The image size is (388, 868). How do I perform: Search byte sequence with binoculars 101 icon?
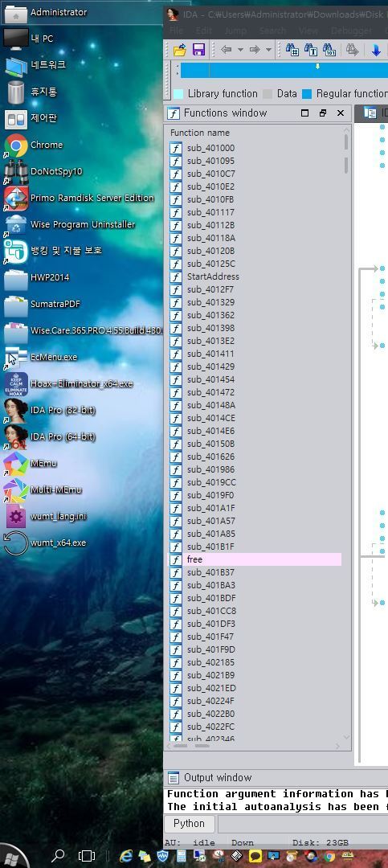tap(330, 50)
